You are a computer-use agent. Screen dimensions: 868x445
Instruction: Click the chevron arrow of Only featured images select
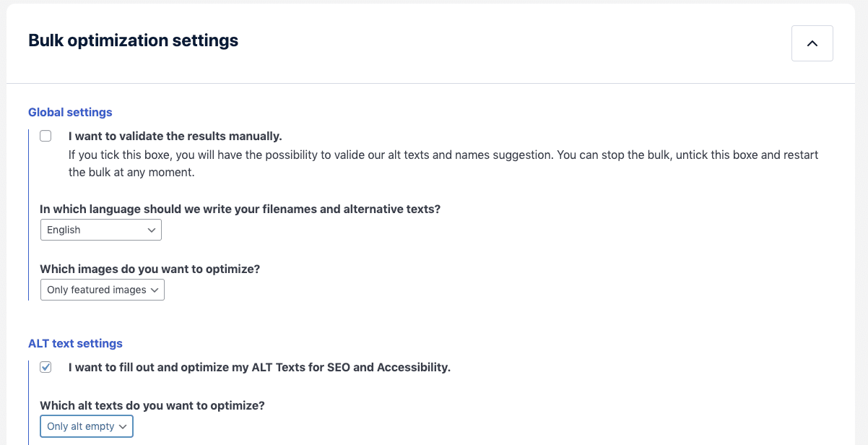click(x=155, y=290)
